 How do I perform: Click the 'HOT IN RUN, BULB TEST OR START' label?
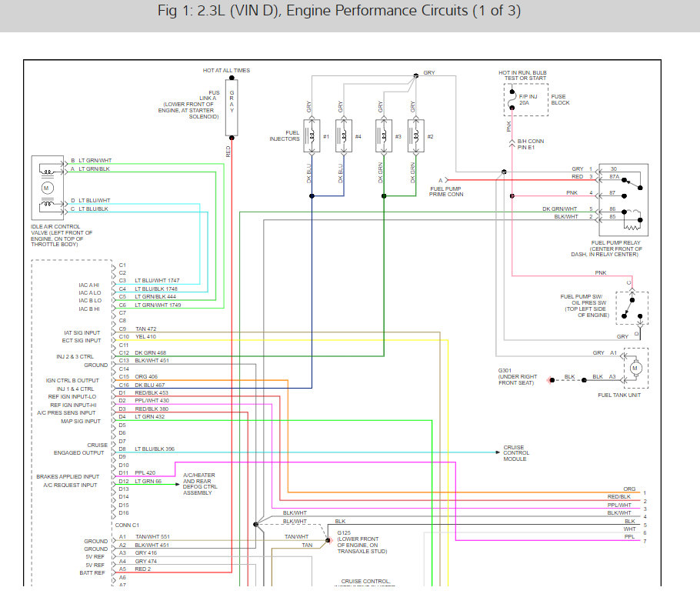[x=522, y=75]
